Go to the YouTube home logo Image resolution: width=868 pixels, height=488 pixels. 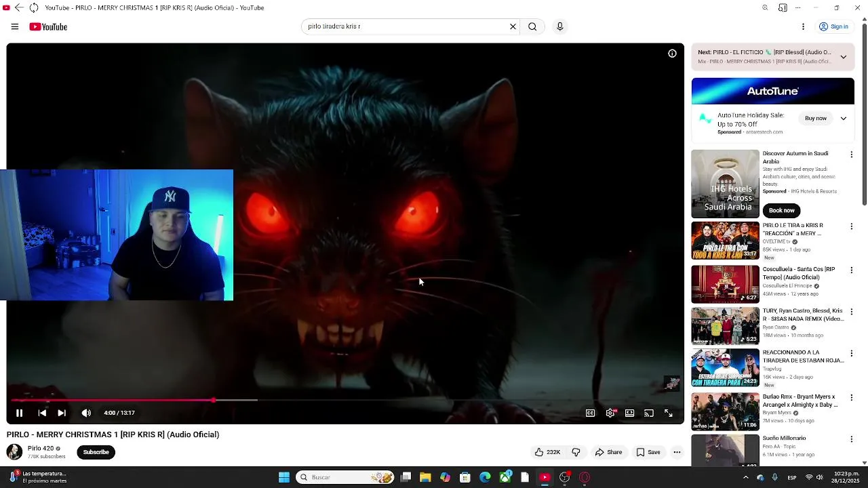[x=48, y=27]
